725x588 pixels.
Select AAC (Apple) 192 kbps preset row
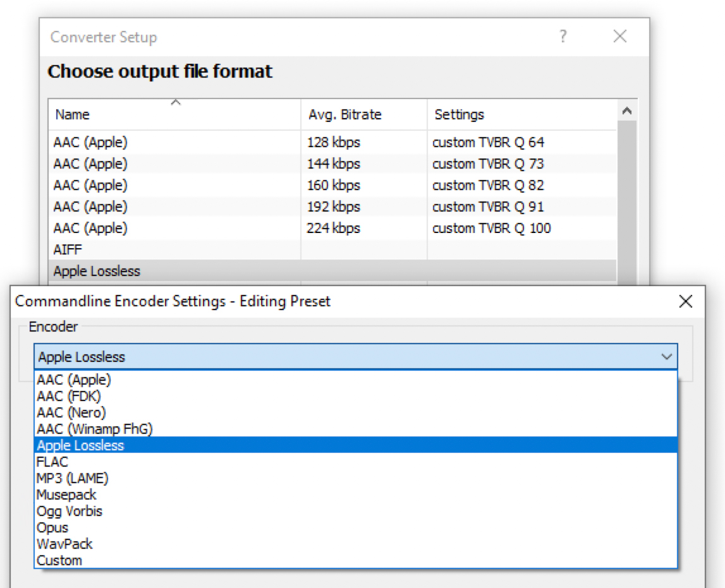click(332, 207)
